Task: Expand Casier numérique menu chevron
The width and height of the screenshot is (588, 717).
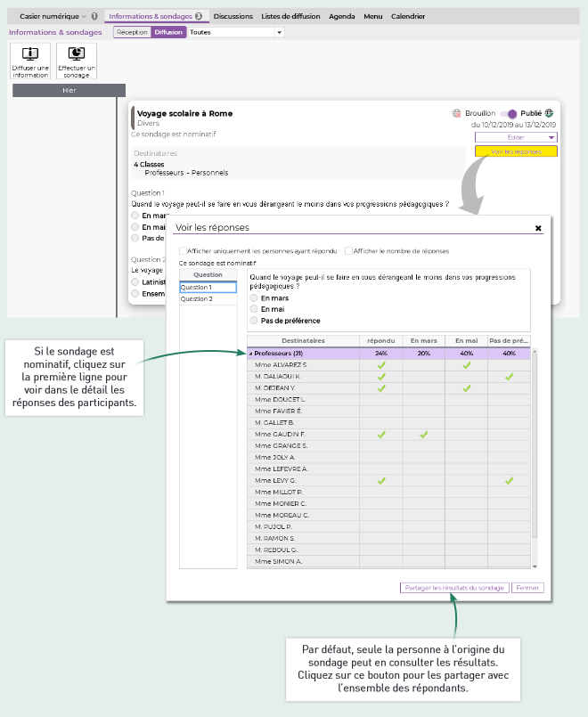Action: (x=84, y=16)
